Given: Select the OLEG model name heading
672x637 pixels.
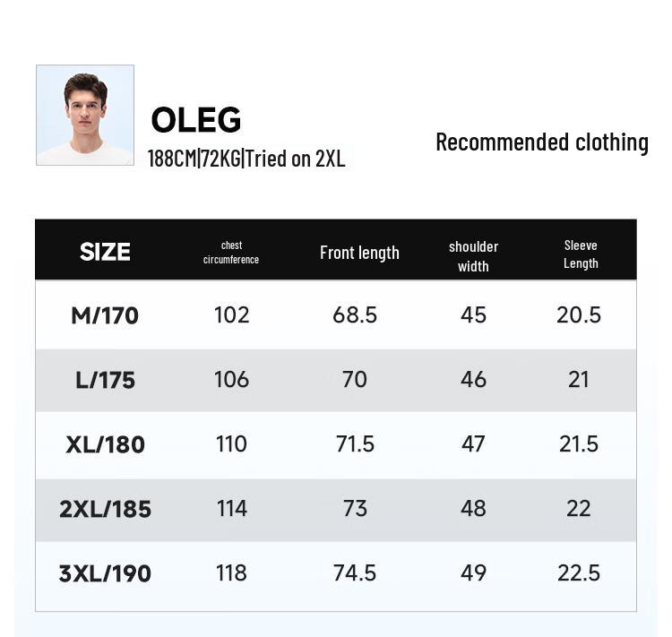Looking at the screenshot, I should click(x=195, y=120).
